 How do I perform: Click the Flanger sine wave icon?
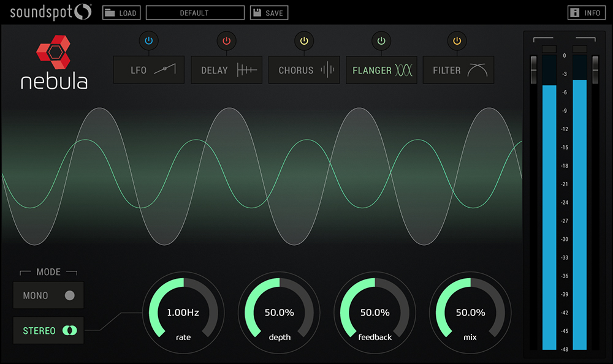(404, 70)
